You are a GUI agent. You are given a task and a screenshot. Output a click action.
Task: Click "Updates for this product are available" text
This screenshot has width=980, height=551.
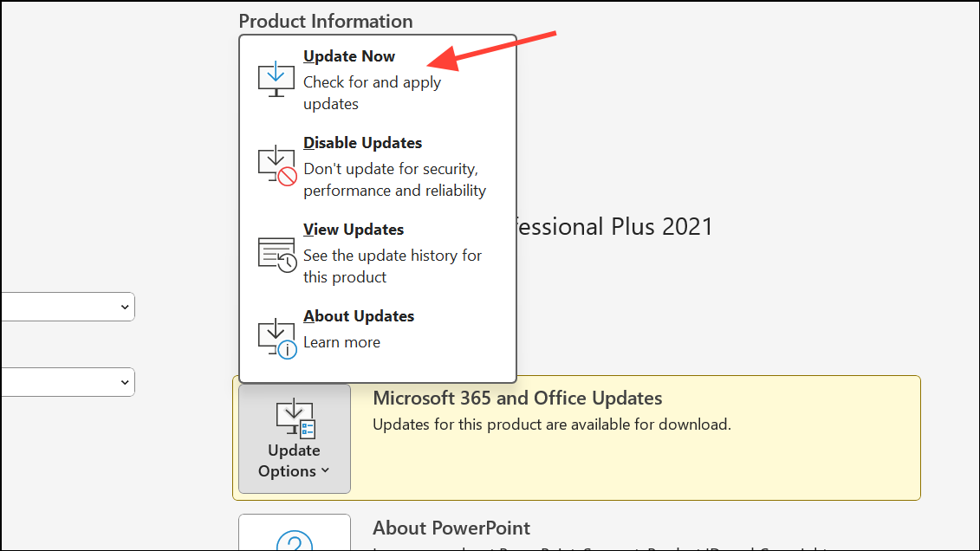(x=552, y=425)
